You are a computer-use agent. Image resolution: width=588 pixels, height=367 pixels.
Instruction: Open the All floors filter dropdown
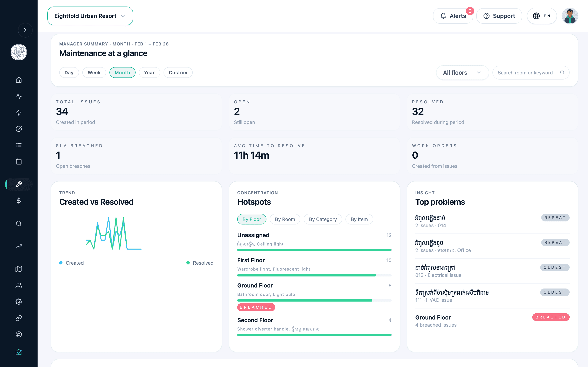(462, 72)
